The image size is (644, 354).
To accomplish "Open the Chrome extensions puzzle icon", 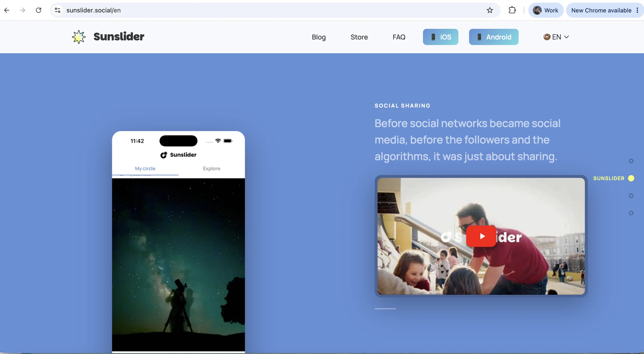I will coord(512,10).
